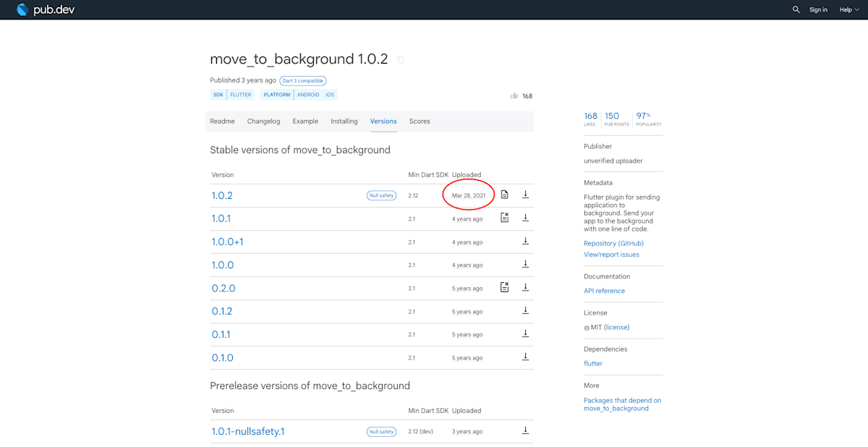This screenshot has width=868, height=447.
Task: Open the pub.dev logo home link
Action: [x=45, y=9]
